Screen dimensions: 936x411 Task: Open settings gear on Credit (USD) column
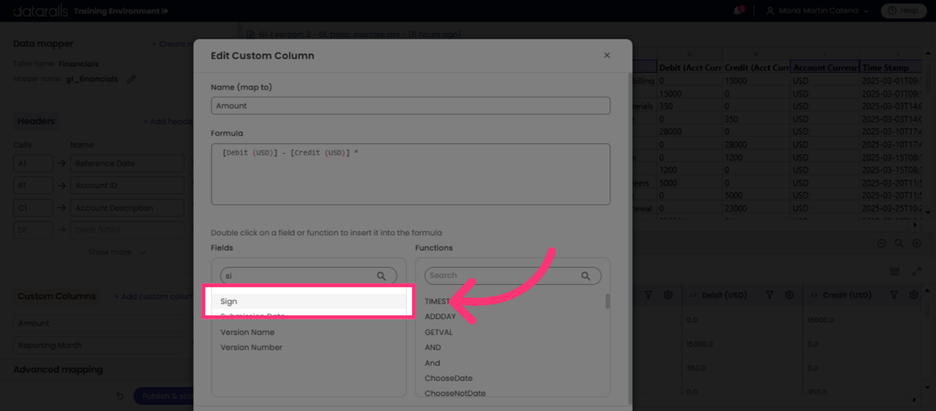point(913,295)
